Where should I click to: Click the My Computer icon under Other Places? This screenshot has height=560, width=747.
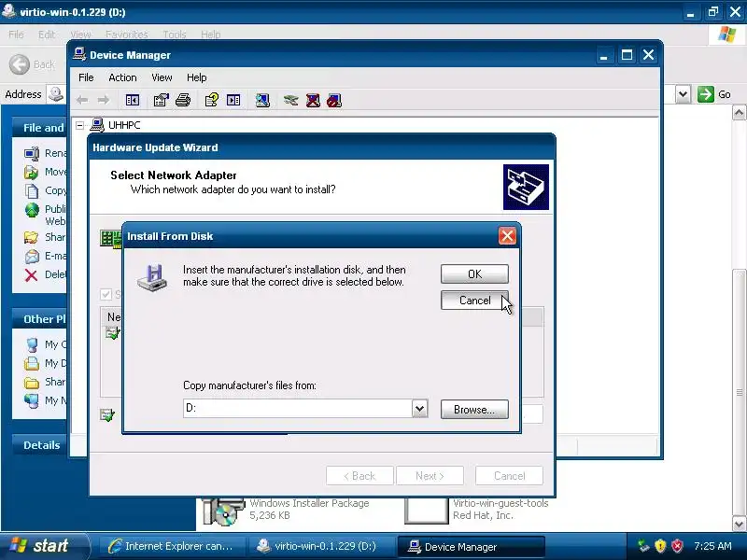click(32, 344)
